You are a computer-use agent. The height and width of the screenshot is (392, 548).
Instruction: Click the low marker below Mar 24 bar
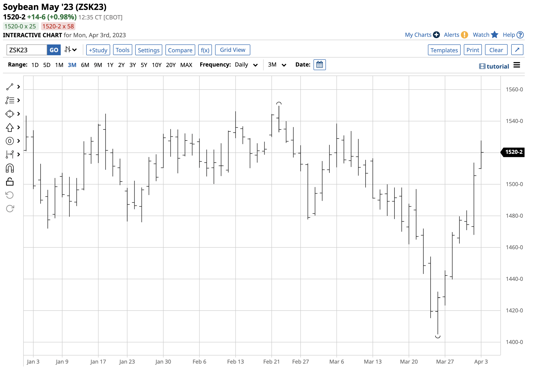click(x=438, y=337)
